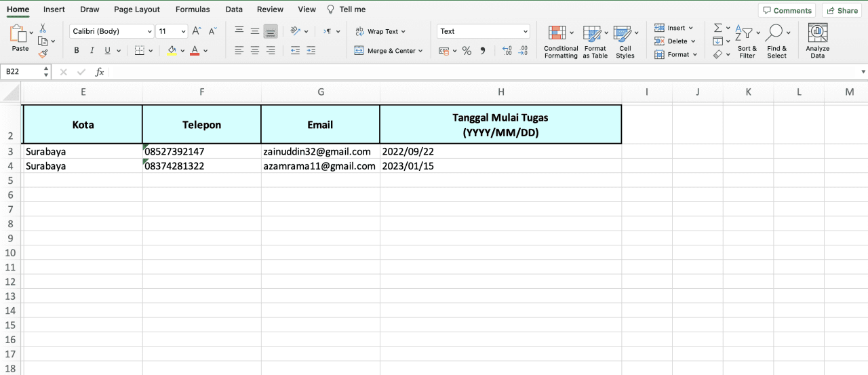
Task: Click the Share button
Action: 842,10
